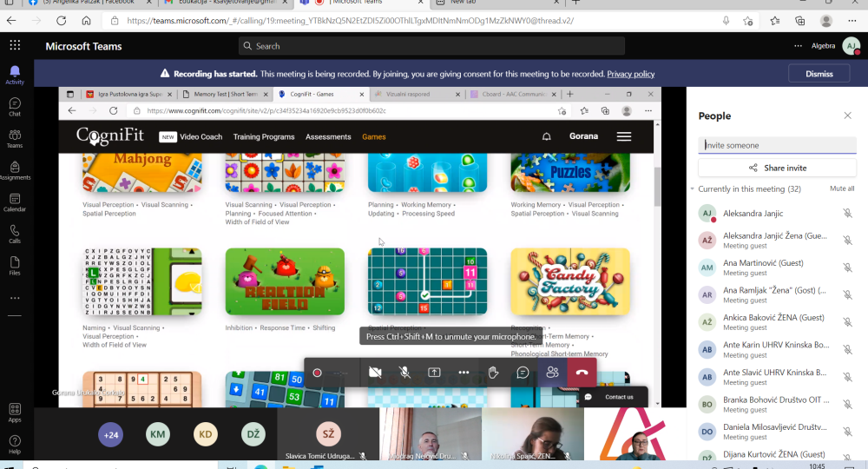Open the AJ profile avatar menu
The width and height of the screenshot is (868, 469).
(x=851, y=46)
